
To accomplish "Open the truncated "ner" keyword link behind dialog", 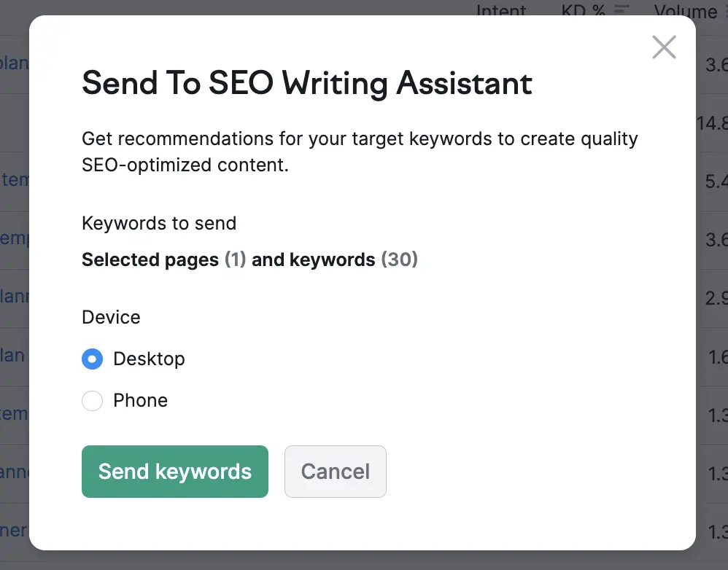I will pos(14,531).
